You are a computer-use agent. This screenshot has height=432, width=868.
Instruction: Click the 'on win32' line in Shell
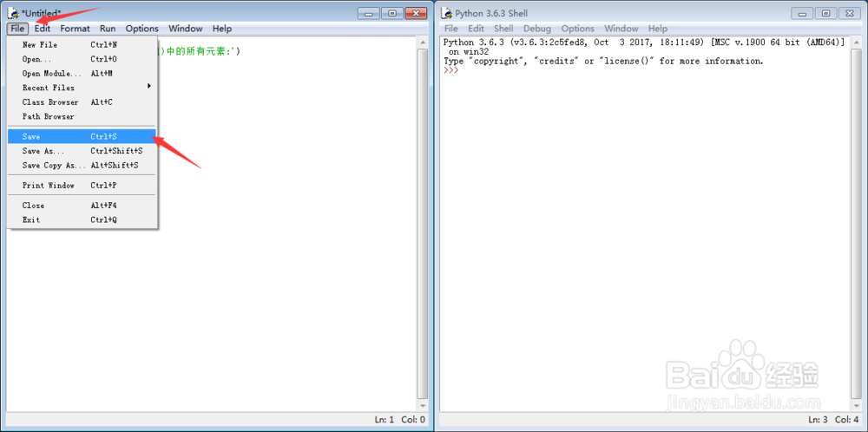tap(469, 51)
